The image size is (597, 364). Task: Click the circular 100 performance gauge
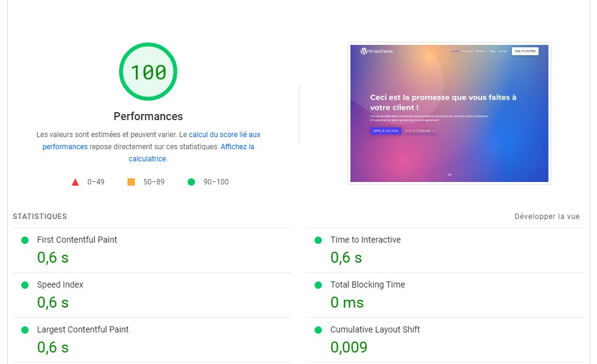pos(148,71)
